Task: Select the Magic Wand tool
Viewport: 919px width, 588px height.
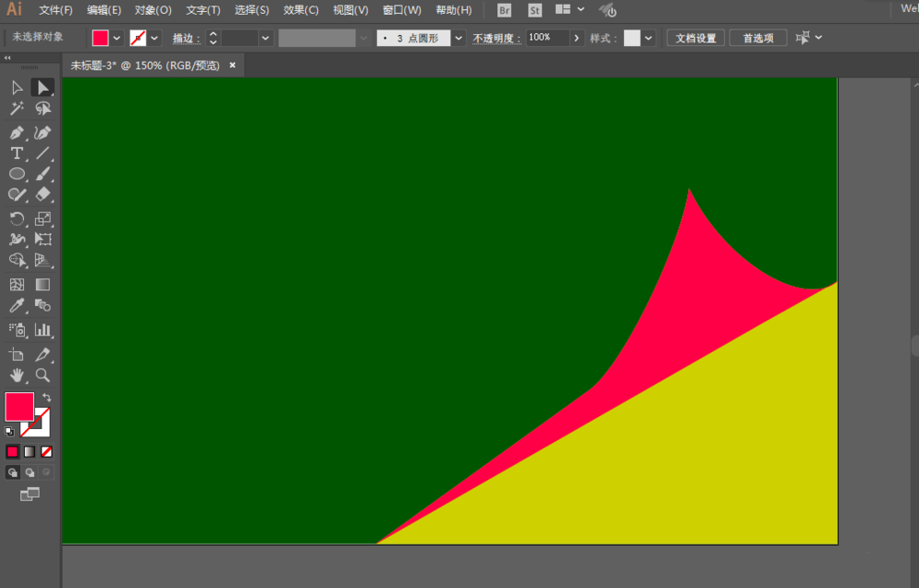Action: click(x=17, y=109)
